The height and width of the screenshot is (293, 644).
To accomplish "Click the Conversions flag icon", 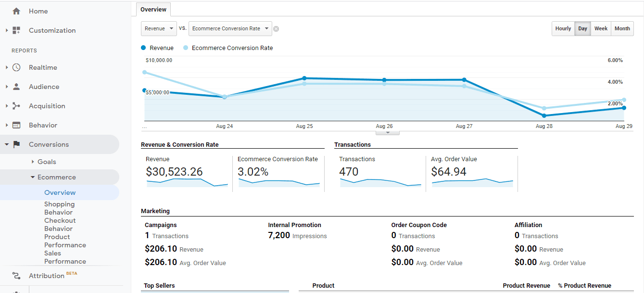I will [16, 144].
